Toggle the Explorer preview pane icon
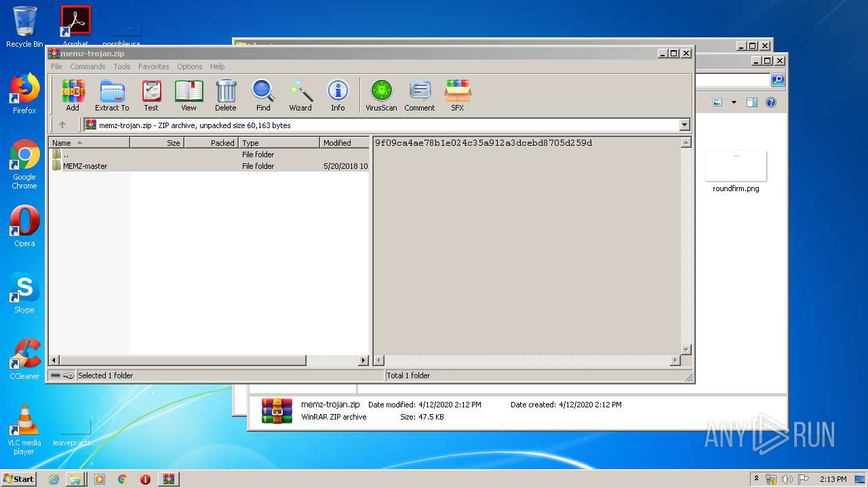 [x=751, y=103]
